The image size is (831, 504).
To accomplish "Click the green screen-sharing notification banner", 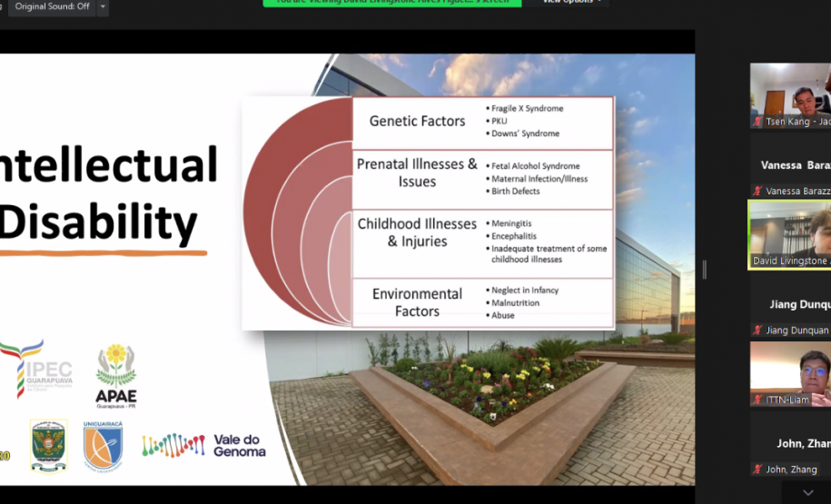I will click(x=392, y=3).
